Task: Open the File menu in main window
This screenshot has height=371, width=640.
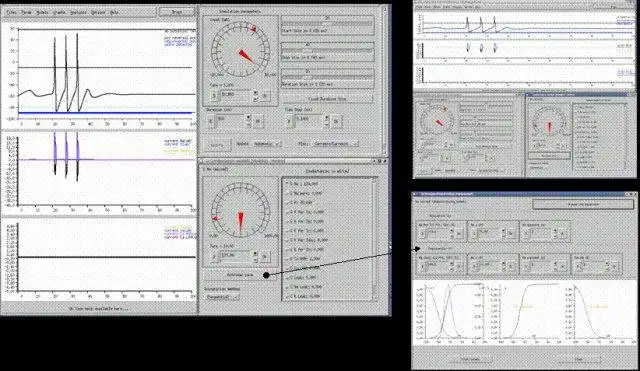Action: [11, 13]
